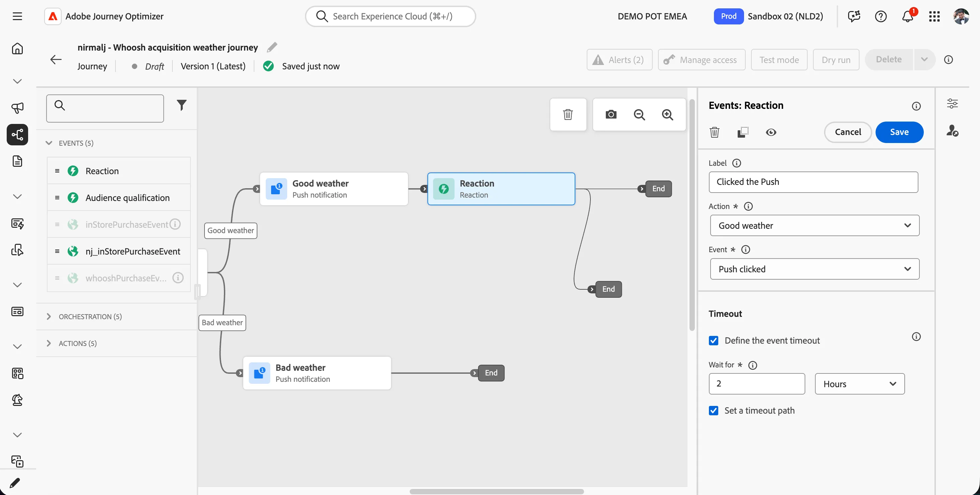
Task: Open the Hours unit dropdown
Action: (860, 384)
